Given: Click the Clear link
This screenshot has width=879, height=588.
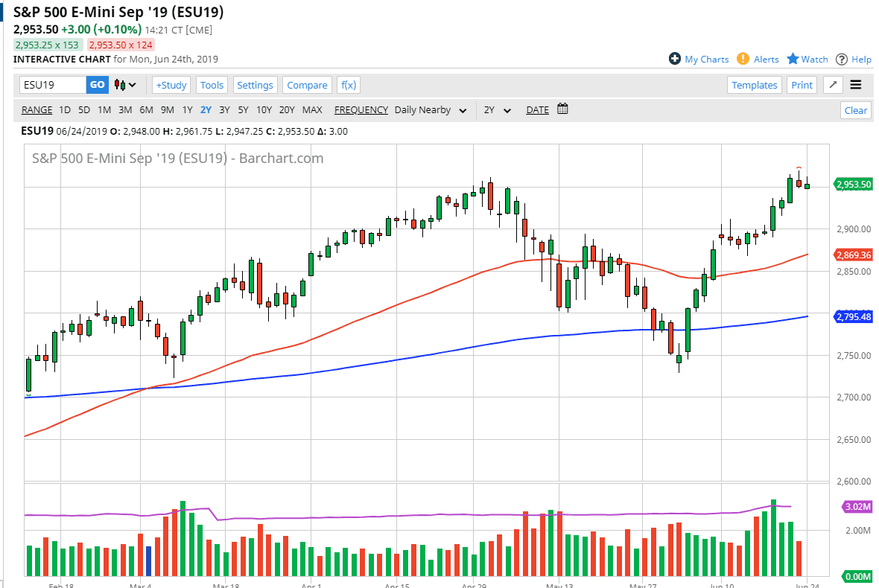Looking at the screenshot, I should [x=855, y=109].
